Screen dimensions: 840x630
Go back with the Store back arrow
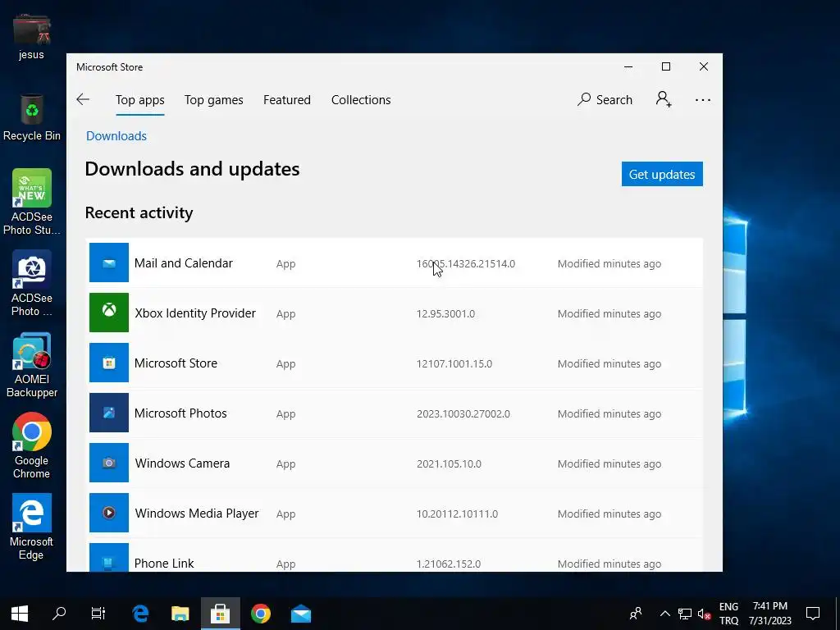83,99
